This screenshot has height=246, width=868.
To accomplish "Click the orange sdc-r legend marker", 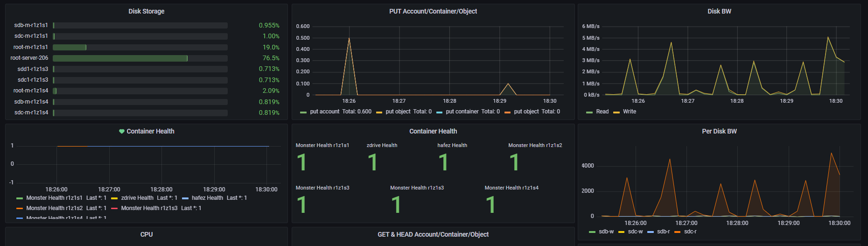I will click(677, 232).
